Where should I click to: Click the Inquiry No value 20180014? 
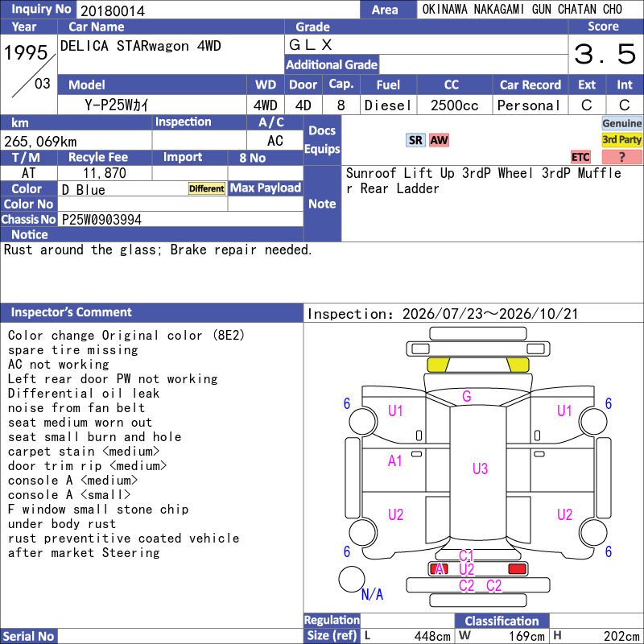113,10
